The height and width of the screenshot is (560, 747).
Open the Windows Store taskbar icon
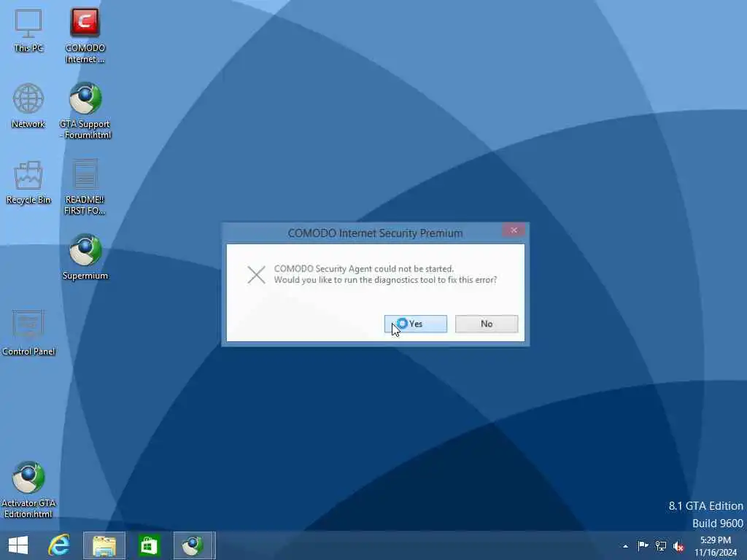[x=149, y=545]
